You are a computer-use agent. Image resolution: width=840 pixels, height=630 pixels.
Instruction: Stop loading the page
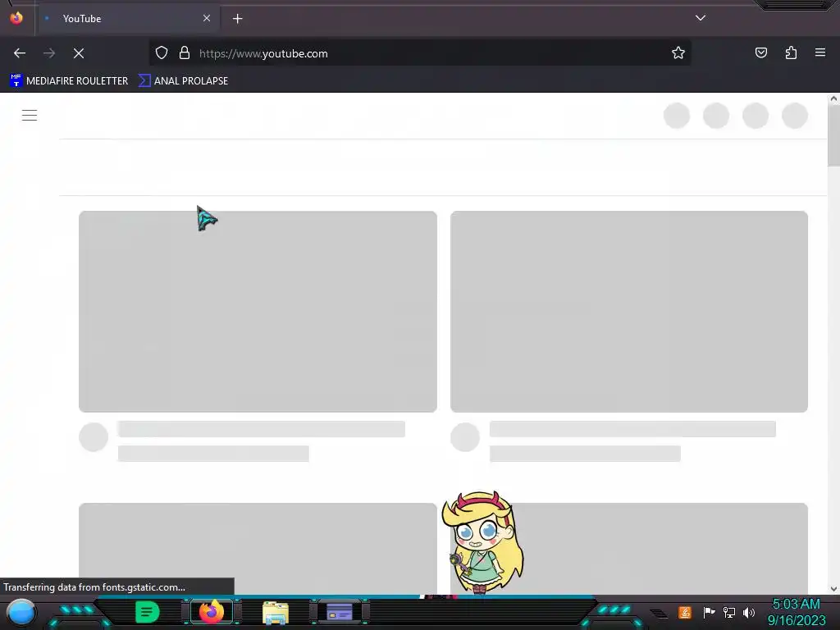coord(79,53)
